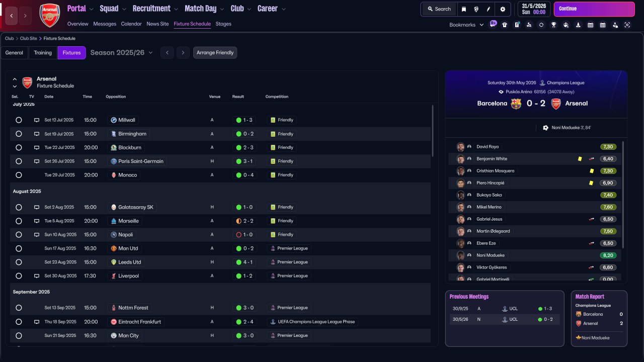Select the Galatasaray SK fixture radio button
The height and width of the screenshot is (362, 644).
[x=19, y=207]
